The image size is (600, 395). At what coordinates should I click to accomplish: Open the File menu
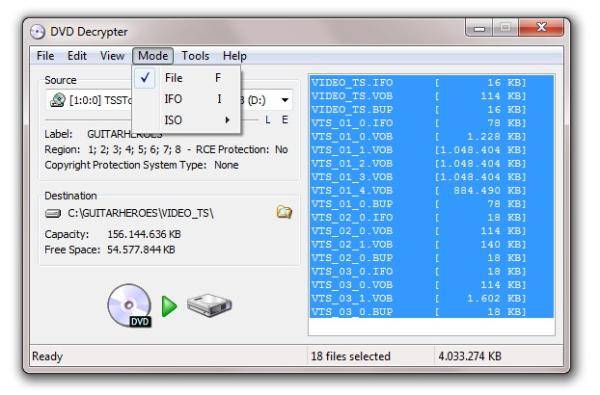coord(46,56)
